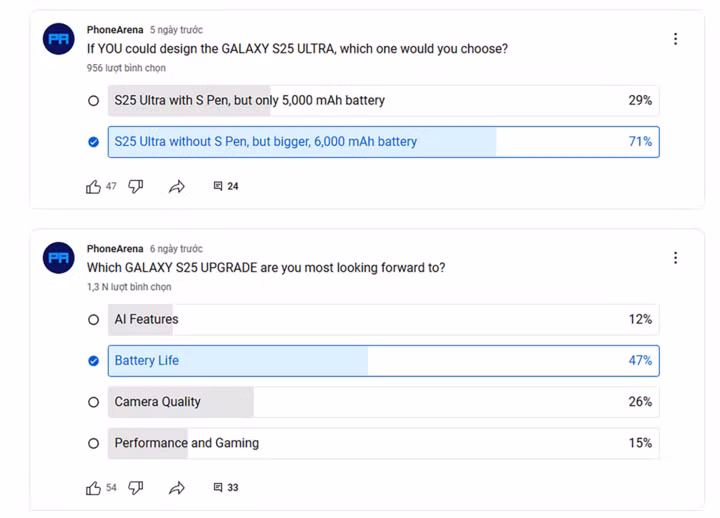This screenshot has height=518, width=720.
Task: Click the AI Features 12% result bar
Action: (384, 320)
